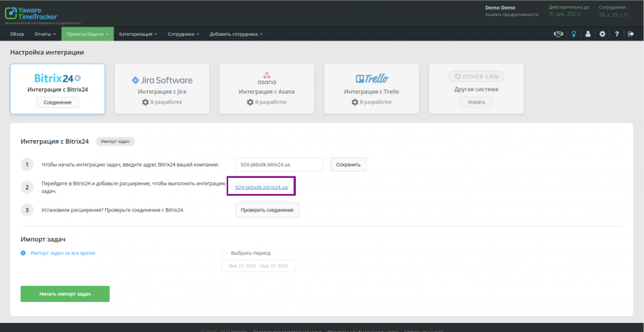644x332 pixels.
Task: Click the question mark help icon
Action: 617,34
